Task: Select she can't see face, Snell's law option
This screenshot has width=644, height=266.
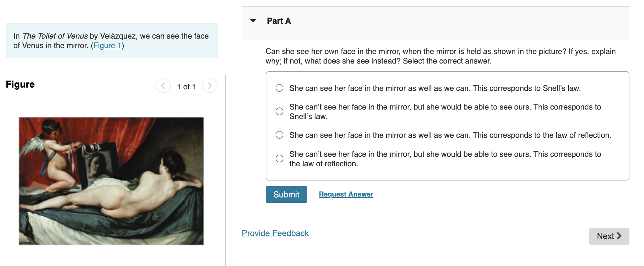Action: [279, 111]
